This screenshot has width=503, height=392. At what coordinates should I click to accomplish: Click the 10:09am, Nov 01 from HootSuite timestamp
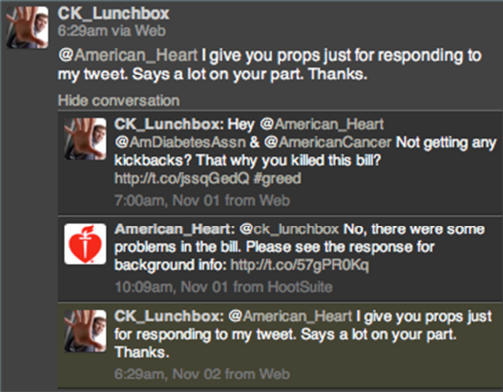pos(224,287)
